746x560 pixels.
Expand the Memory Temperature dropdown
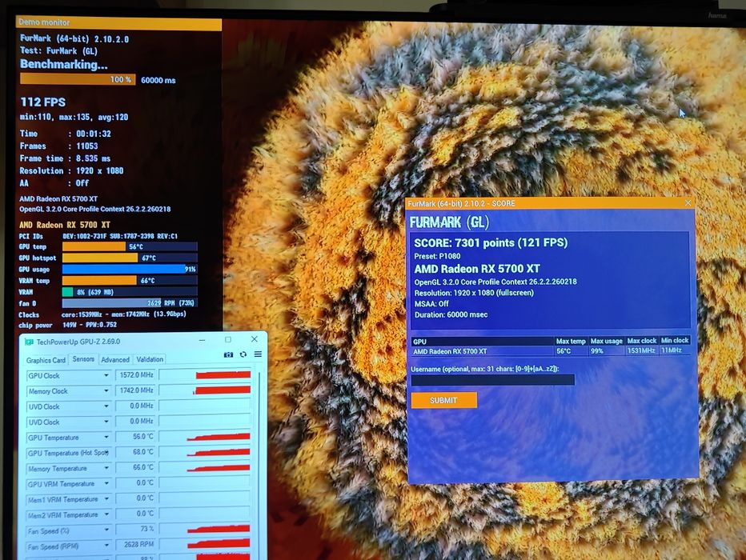coord(106,468)
